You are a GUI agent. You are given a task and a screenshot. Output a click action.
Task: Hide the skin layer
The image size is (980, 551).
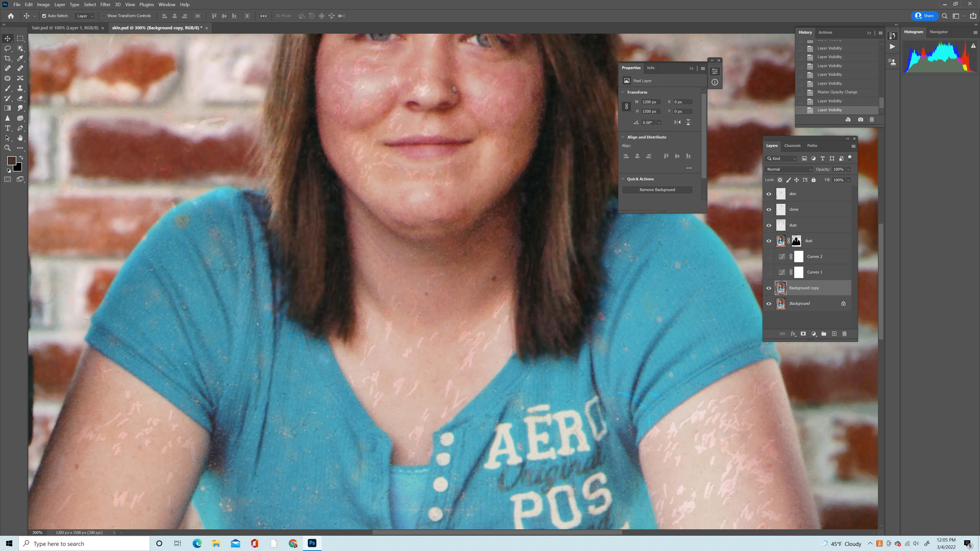(768, 194)
